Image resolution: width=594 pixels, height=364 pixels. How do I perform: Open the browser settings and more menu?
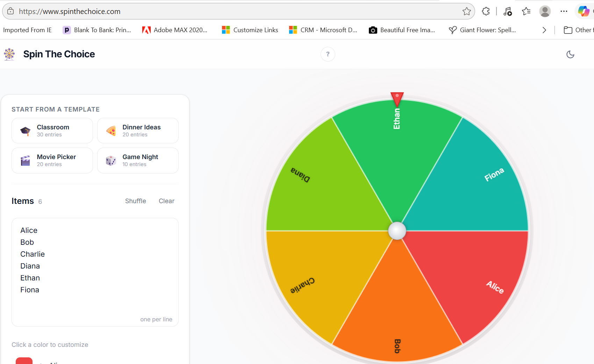[x=564, y=11]
